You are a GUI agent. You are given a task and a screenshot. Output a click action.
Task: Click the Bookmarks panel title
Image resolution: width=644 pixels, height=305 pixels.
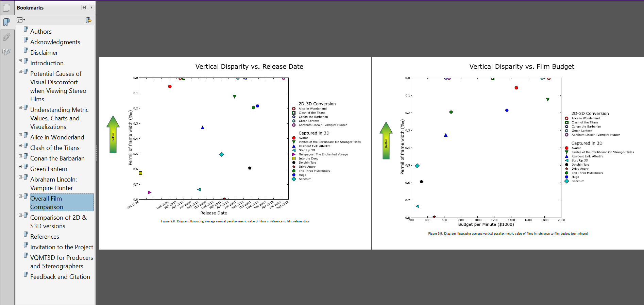coord(30,7)
